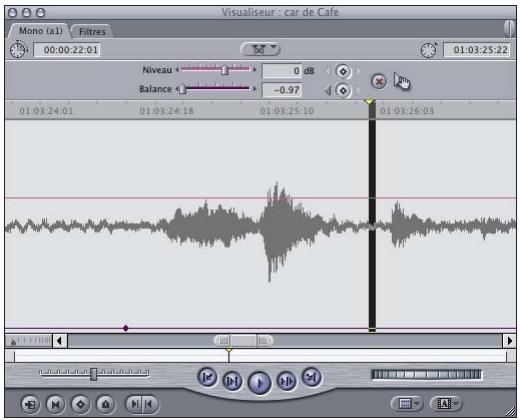Increase Balance with right slider arrow

(255, 89)
